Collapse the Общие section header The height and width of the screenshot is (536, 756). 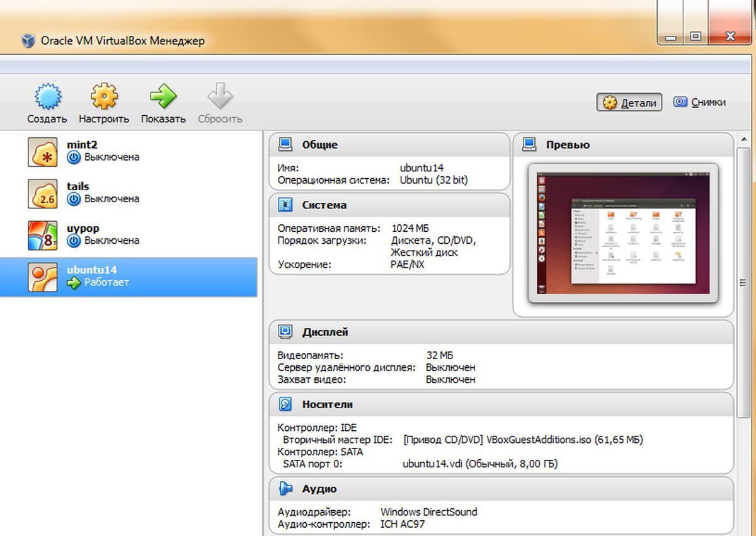pos(319,145)
